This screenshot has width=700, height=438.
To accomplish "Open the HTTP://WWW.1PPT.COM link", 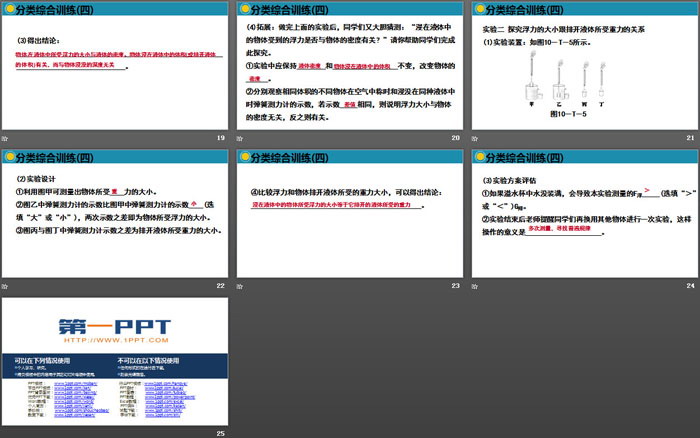I will tap(113, 342).
